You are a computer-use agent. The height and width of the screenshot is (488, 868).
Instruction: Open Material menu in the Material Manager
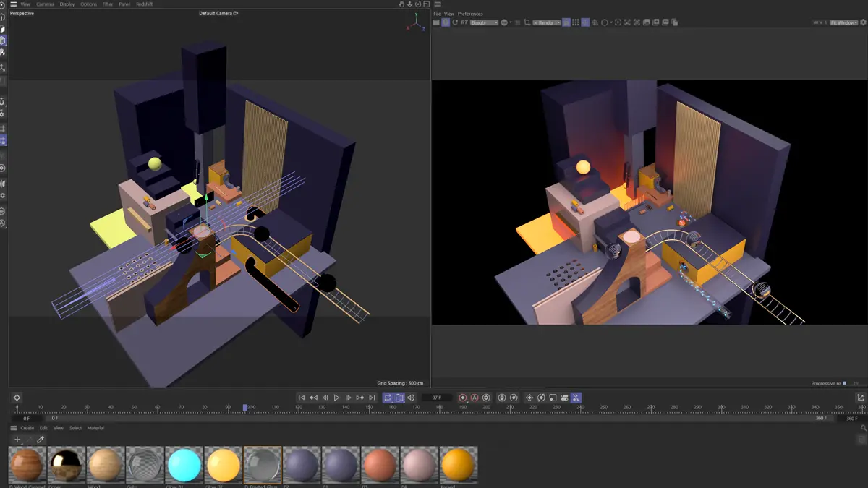(96, 428)
